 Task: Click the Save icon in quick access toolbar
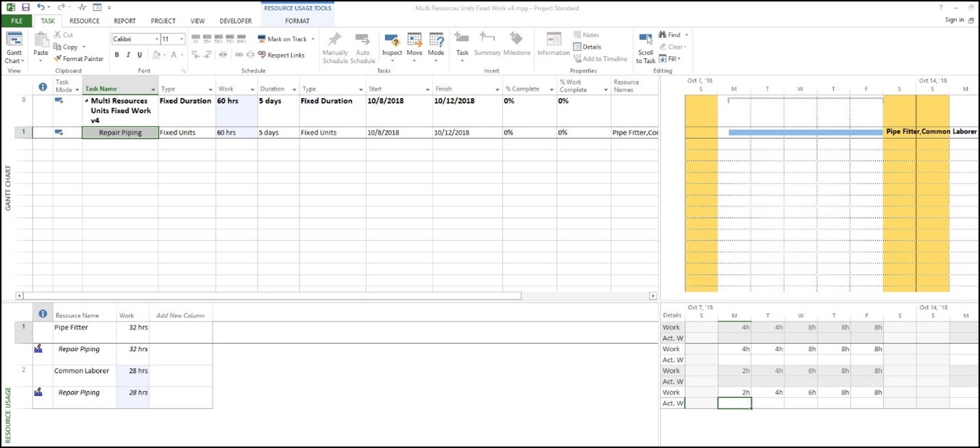coord(25,8)
